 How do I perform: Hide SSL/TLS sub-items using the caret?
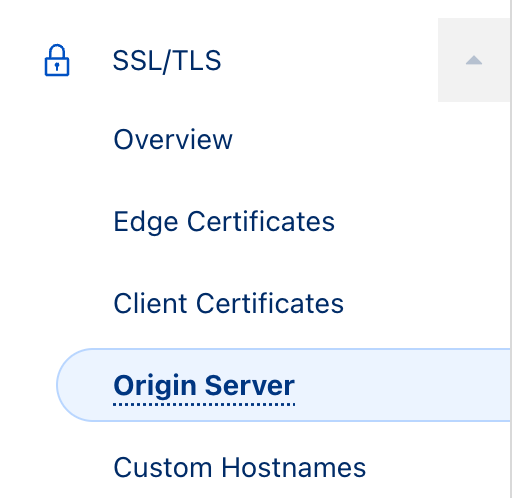pos(474,60)
